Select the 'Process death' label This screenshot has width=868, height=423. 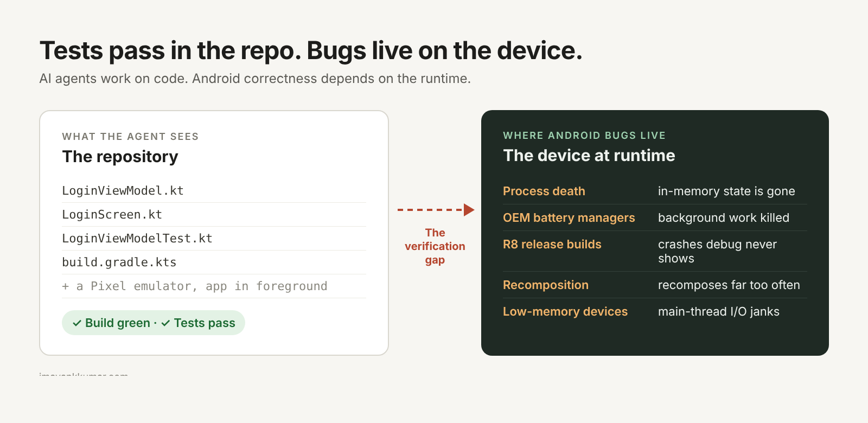[544, 191]
